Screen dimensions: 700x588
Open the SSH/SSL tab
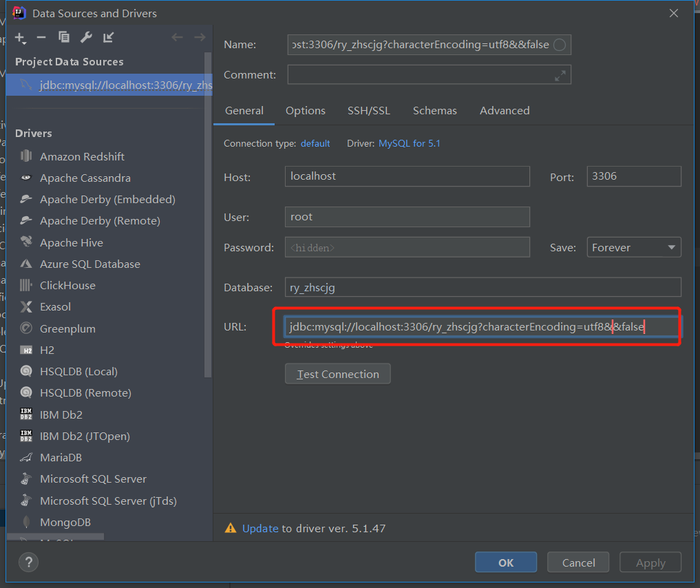click(369, 111)
